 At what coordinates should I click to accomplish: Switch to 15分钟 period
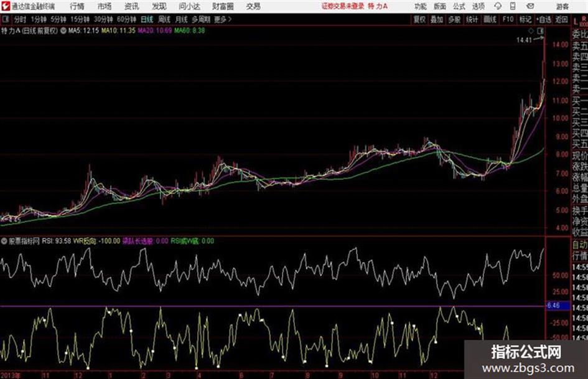click(x=80, y=19)
